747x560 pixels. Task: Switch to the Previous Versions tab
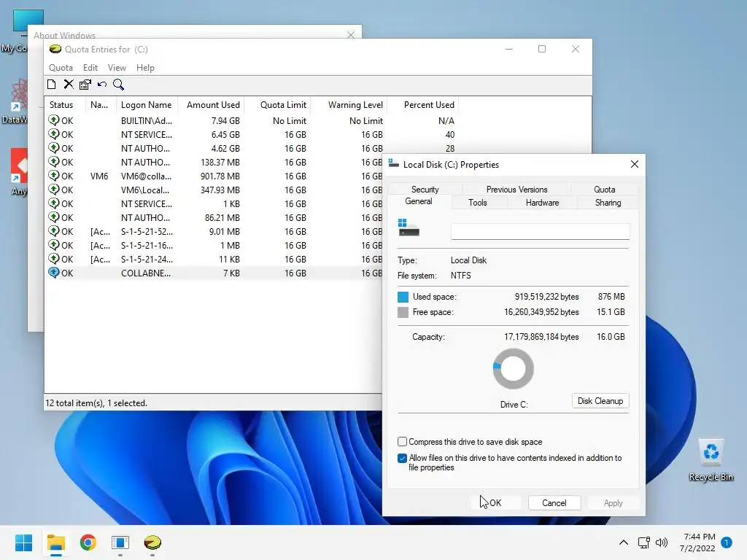pos(517,189)
